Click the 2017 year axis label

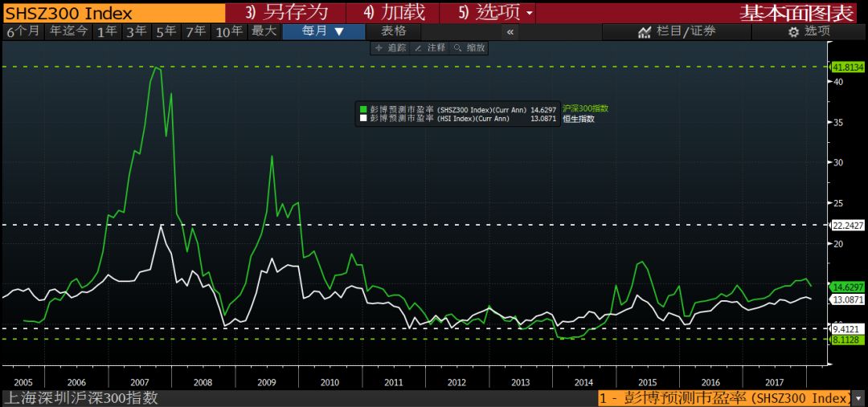[x=775, y=382]
